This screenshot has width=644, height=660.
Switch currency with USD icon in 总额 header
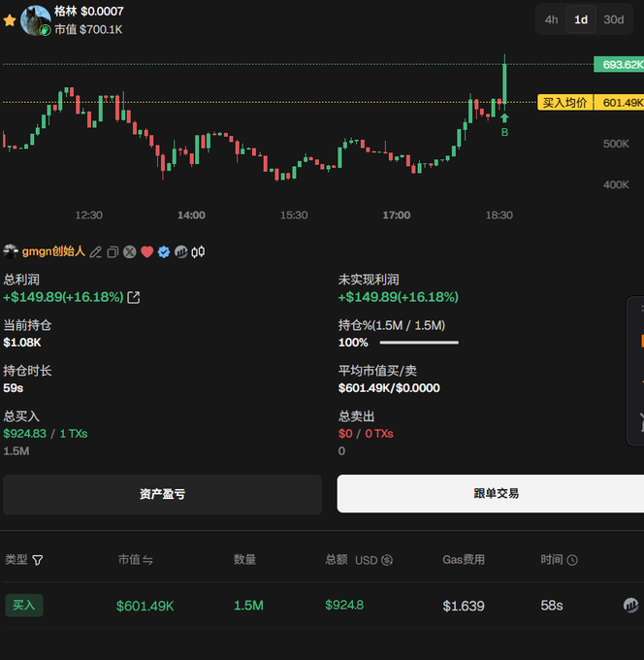pyautogui.click(x=387, y=560)
